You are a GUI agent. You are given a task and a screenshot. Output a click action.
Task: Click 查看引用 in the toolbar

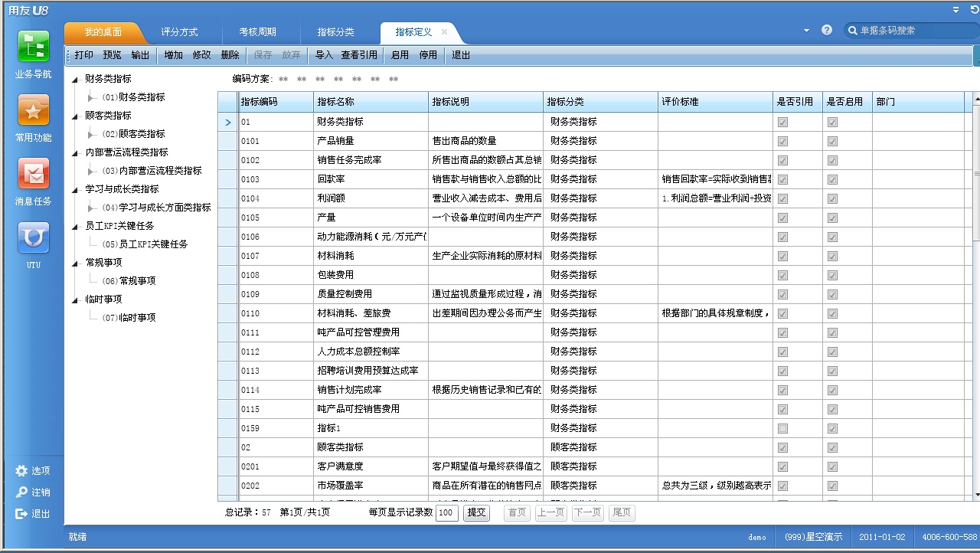[x=359, y=55]
